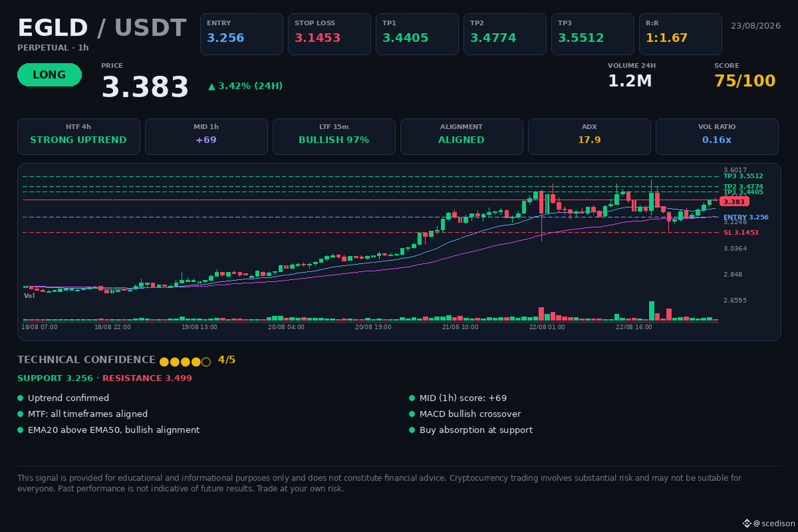Open the MID 1h +69 card

click(206, 137)
